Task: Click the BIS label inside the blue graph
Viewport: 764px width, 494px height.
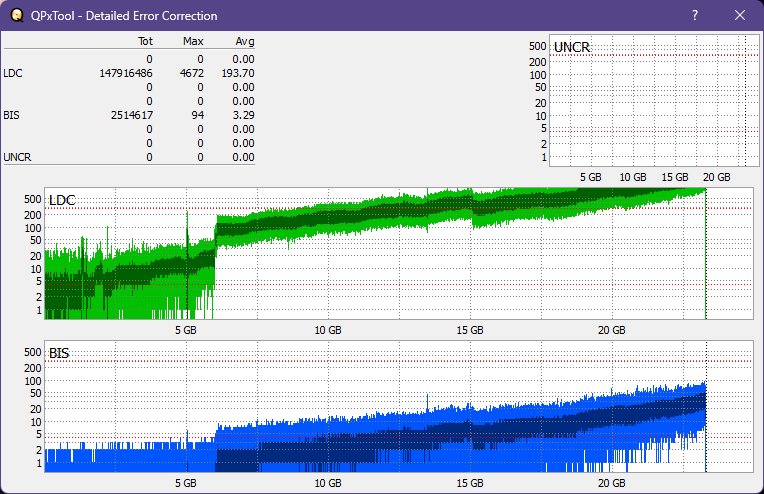Action: (x=59, y=354)
